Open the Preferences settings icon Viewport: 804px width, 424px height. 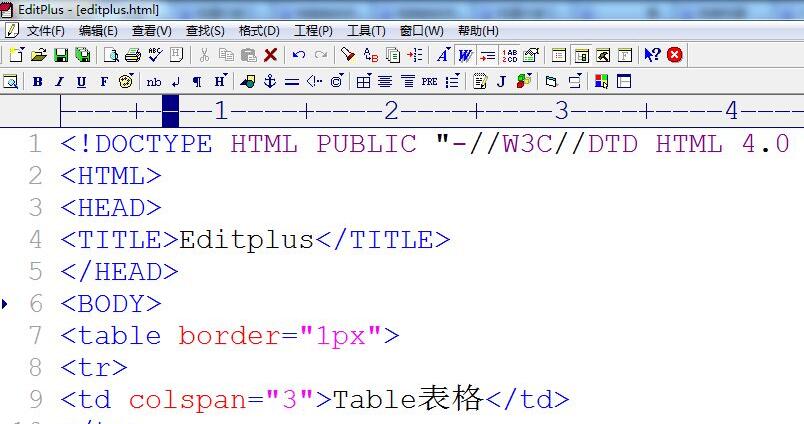point(532,55)
